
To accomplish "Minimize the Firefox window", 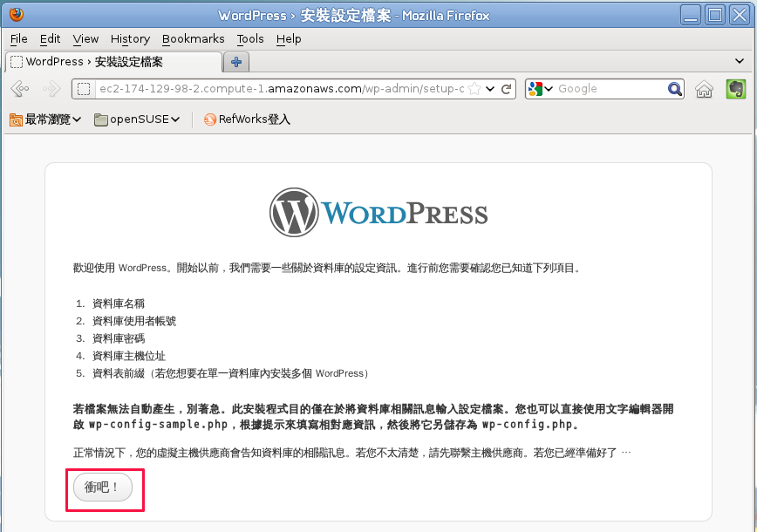I will (691, 15).
